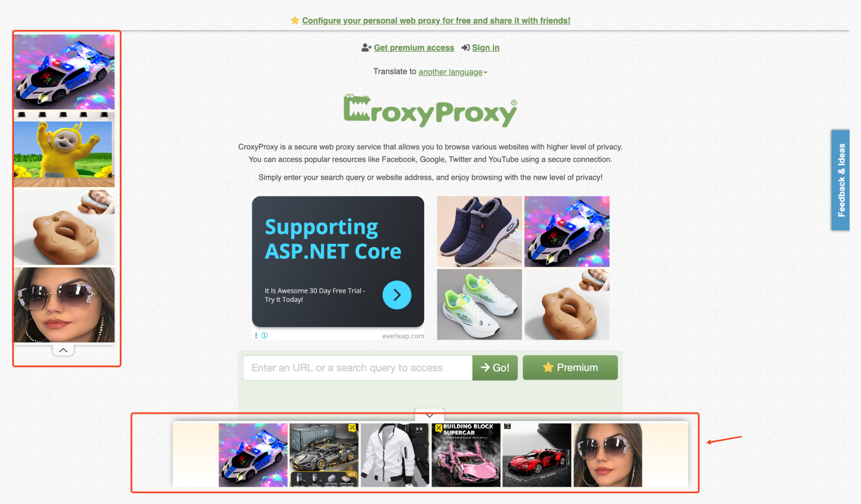This screenshot has height=504, width=861.
Task: Click the green Premium button
Action: 570,367
